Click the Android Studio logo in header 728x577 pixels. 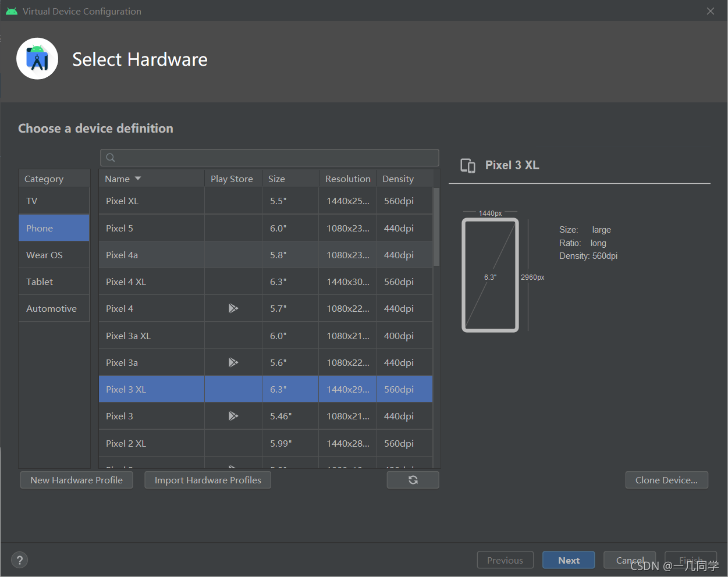(x=37, y=59)
